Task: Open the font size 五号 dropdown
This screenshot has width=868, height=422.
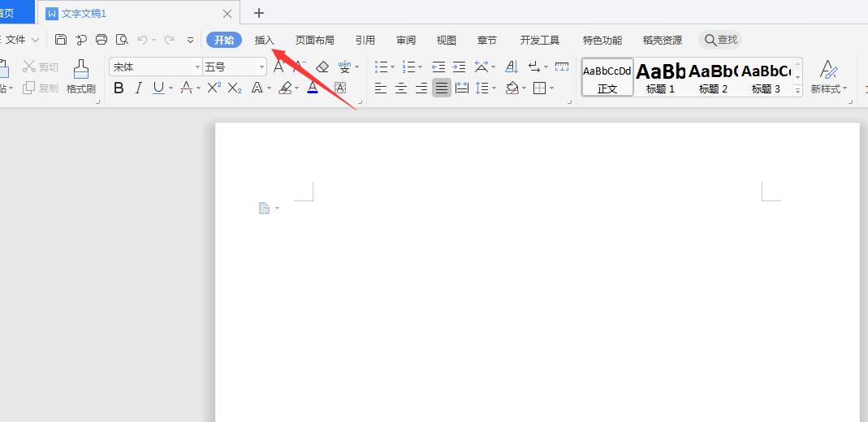Action: pos(261,67)
